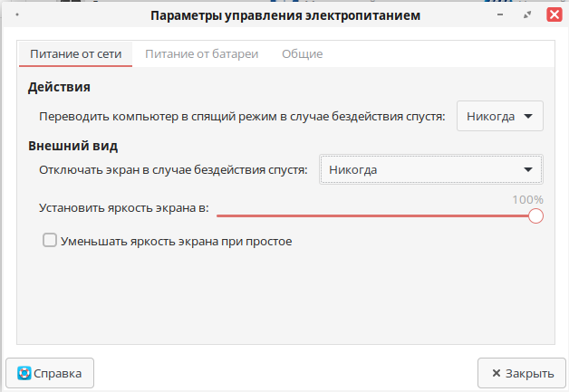Image resolution: width=569 pixels, height=392 pixels.
Task: Click the × icon on Закрыть button
Action: point(496,373)
